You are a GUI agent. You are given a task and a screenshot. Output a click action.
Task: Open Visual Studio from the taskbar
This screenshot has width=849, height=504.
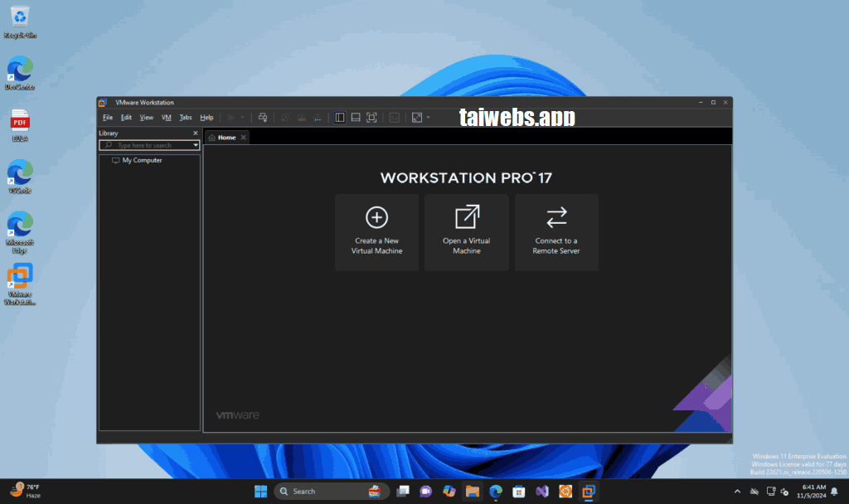(542, 491)
